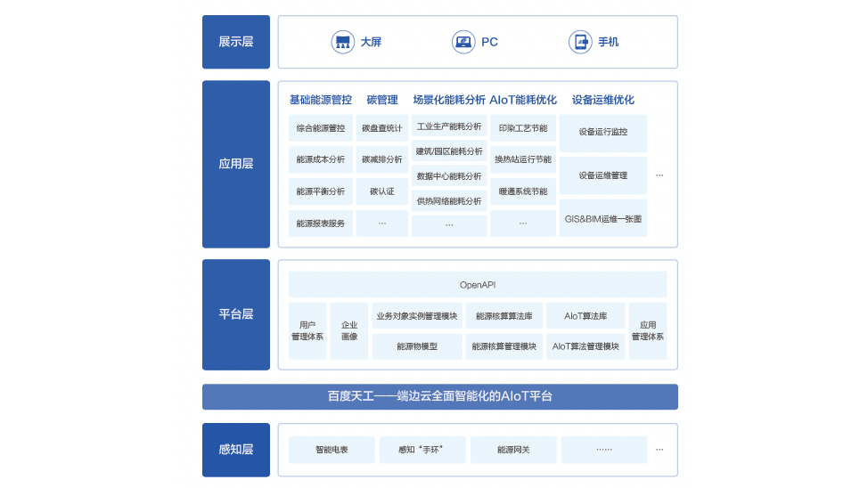
Task: Select the 平台层 layer label
Action: pos(236,314)
